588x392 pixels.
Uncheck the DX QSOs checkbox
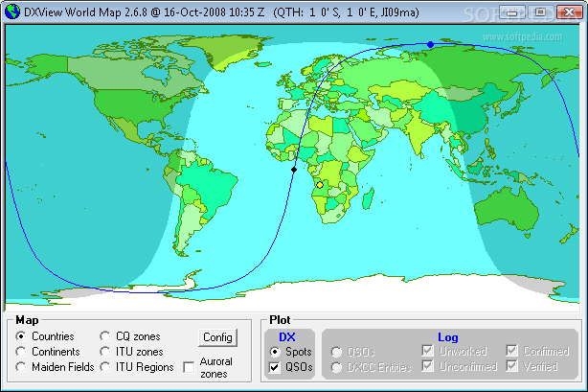point(275,367)
